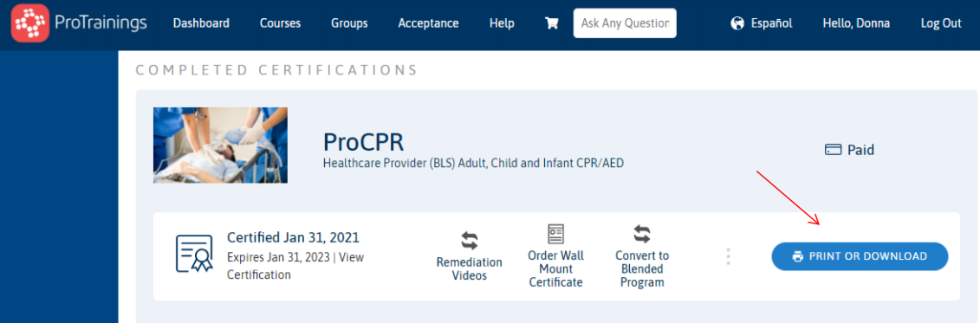The width and height of the screenshot is (980, 323).
Task: Open the Dashboard menu item
Action: coord(201,23)
